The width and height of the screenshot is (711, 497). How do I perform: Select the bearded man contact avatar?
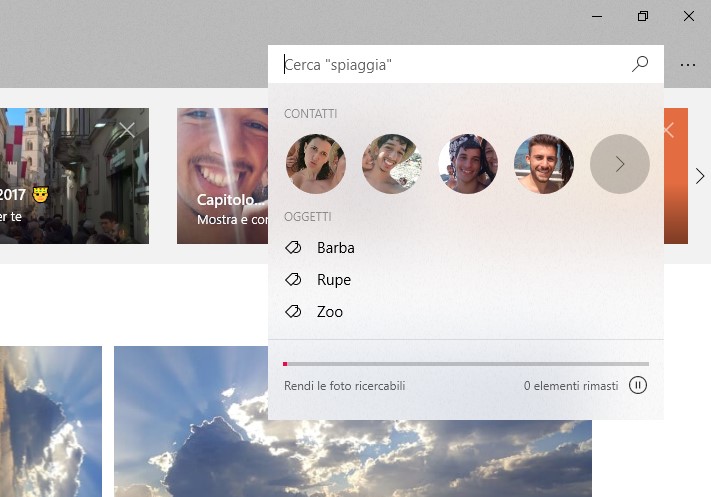tap(544, 164)
